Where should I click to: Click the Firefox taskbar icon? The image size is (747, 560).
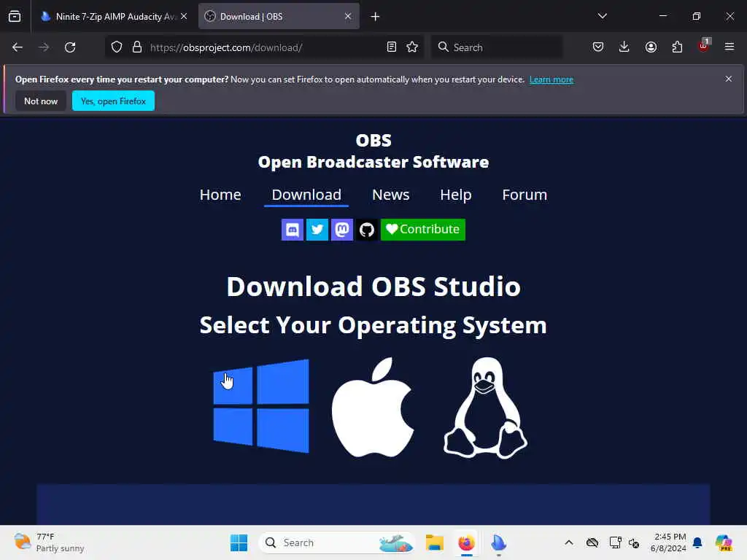click(x=466, y=542)
